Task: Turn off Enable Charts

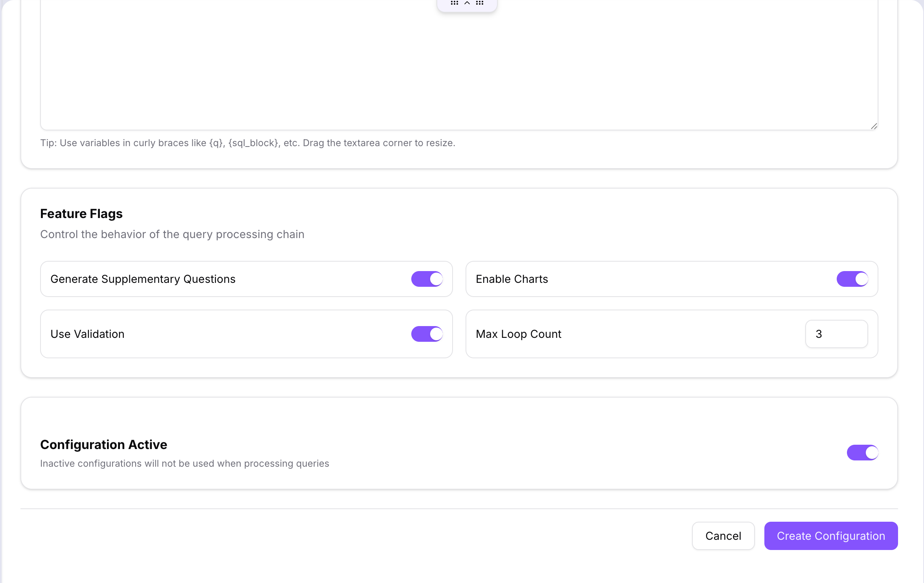Action: (852, 279)
